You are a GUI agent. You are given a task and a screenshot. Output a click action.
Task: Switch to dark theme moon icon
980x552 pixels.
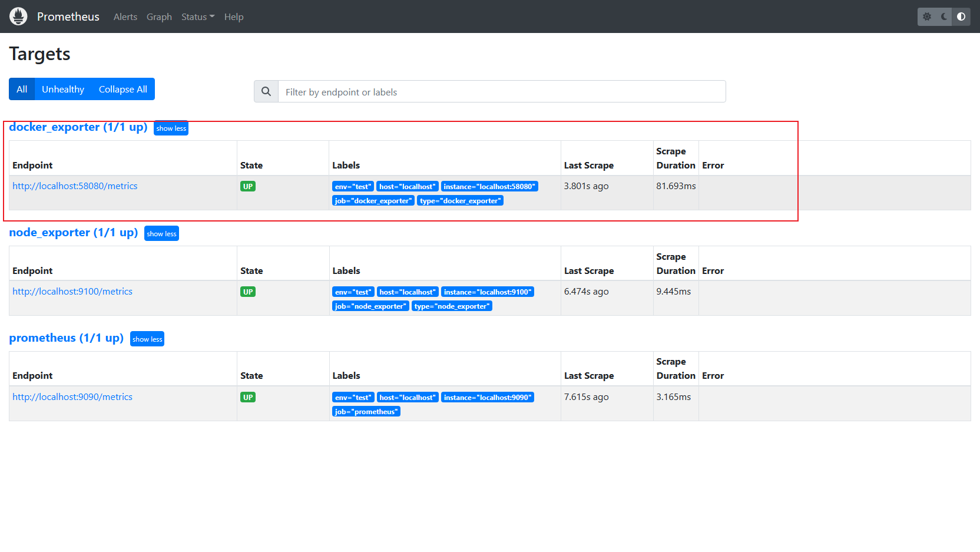[x=944, y=16]
